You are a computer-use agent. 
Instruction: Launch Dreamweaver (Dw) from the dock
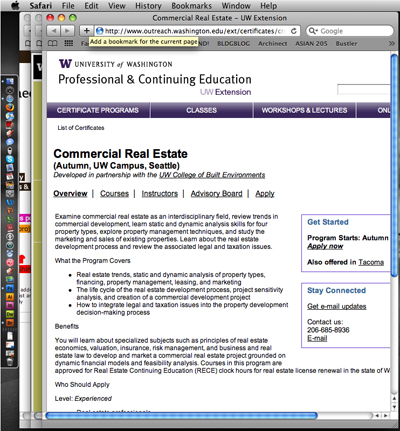(x=10, y=314)
